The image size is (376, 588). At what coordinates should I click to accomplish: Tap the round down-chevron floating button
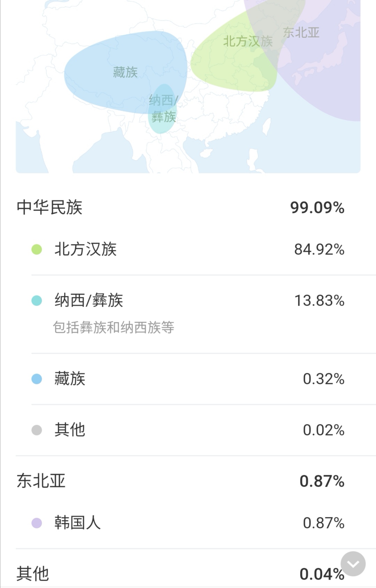coord(353,564)
